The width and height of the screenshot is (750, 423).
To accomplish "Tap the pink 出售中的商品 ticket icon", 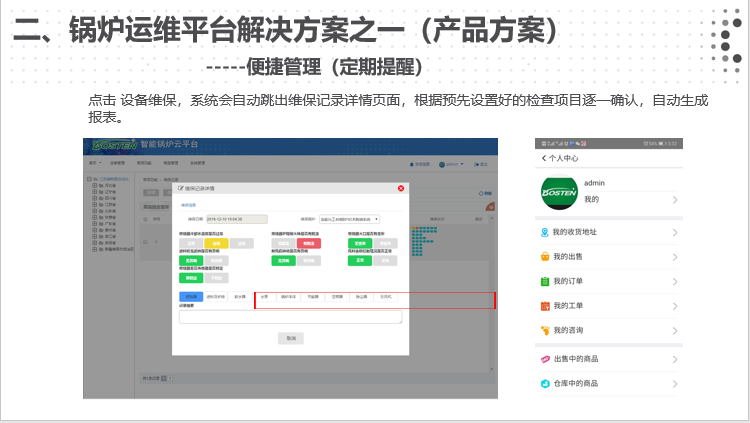I will (544, 359).
